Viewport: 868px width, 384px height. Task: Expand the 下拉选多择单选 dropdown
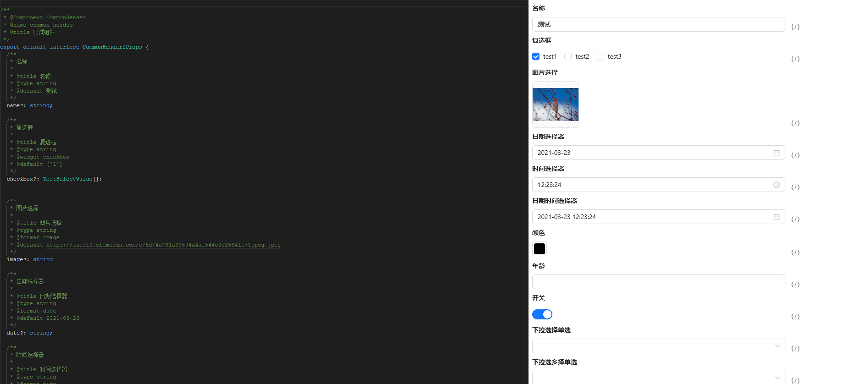[x=658, y=378]
